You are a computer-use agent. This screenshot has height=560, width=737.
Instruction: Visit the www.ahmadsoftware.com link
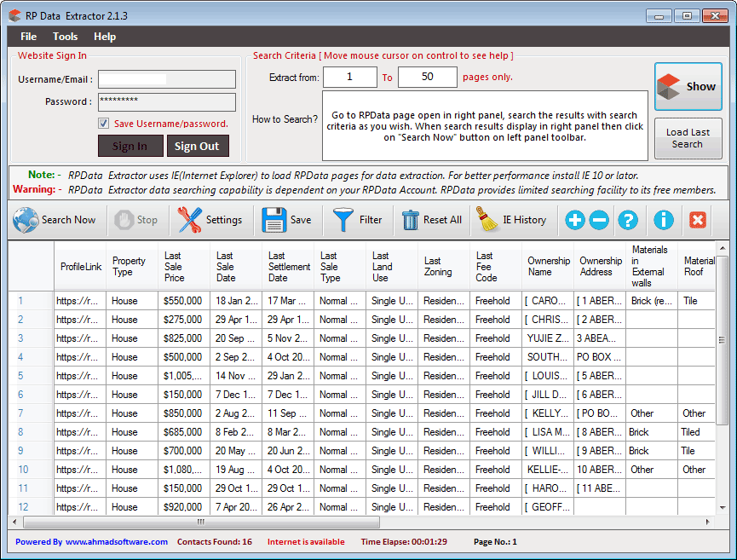pyautogui.click(x=116, y=541)
